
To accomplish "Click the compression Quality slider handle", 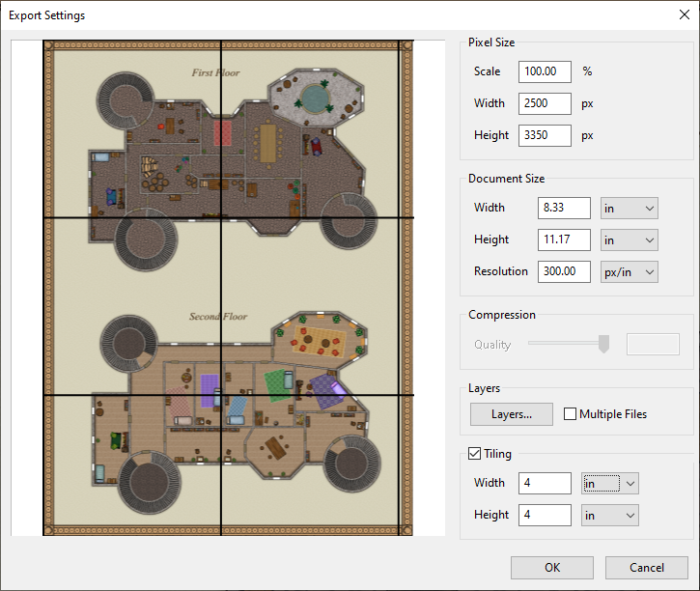I will (x=604, y=344).
